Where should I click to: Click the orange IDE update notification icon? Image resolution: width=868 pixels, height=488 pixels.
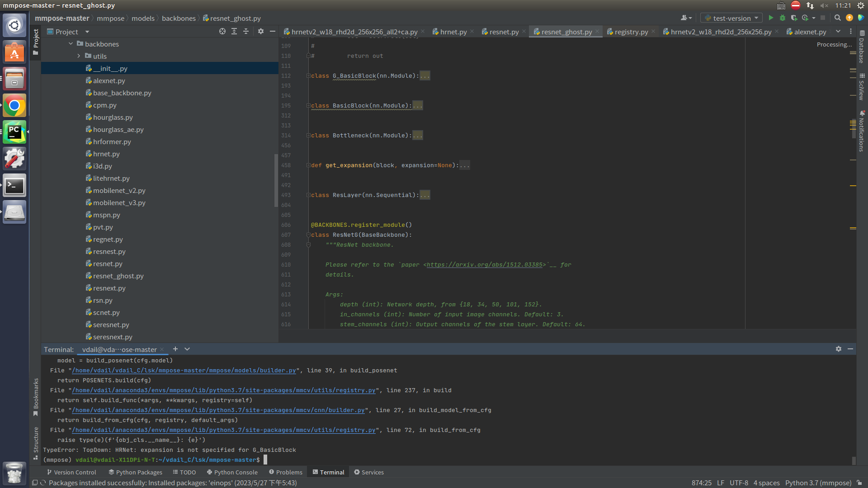coord(849,18)
